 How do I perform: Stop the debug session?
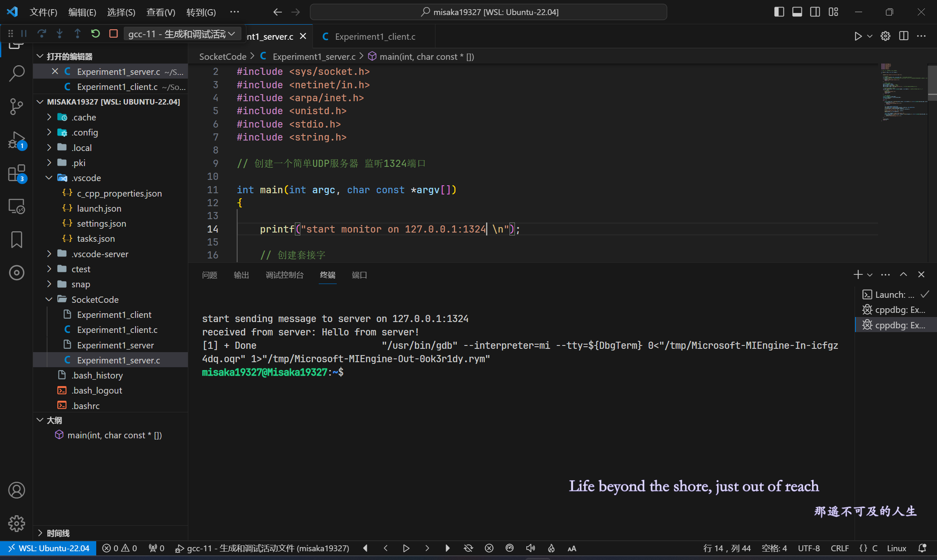coord(113,33)
